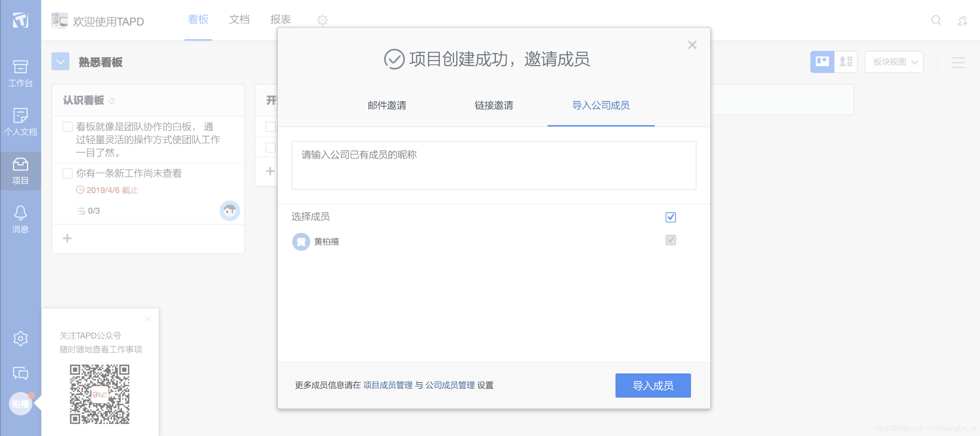Click the 认识看板 column title
The image size is (980, 436).
(83, 100)
